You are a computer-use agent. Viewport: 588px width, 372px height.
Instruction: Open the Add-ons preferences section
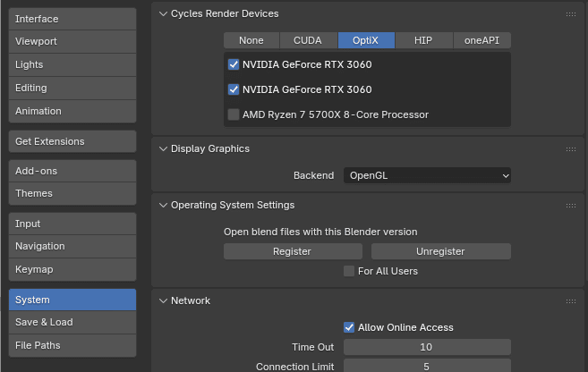pyautogui.click(x=72, y=171)
